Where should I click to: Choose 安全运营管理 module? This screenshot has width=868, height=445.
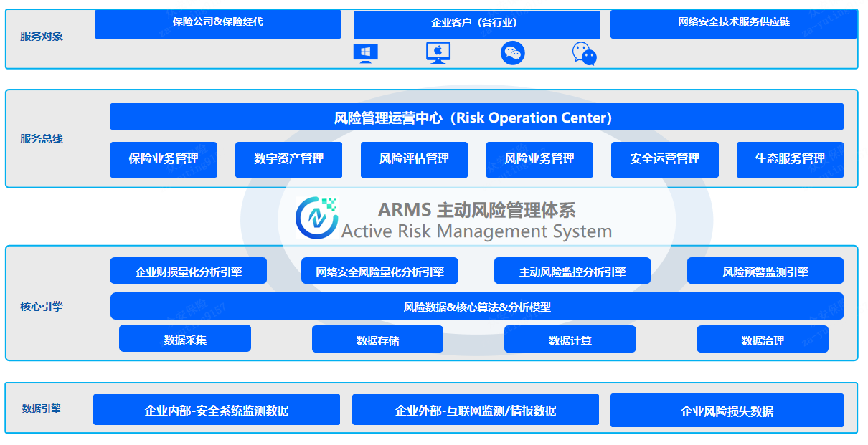pos(665,159)
